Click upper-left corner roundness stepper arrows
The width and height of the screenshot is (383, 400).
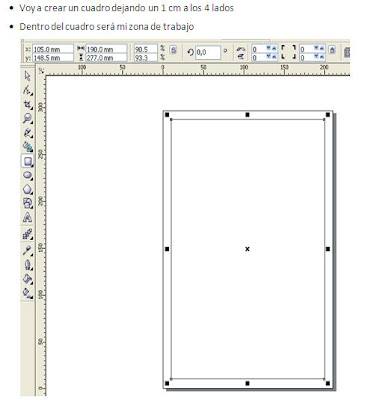[272, 49]
